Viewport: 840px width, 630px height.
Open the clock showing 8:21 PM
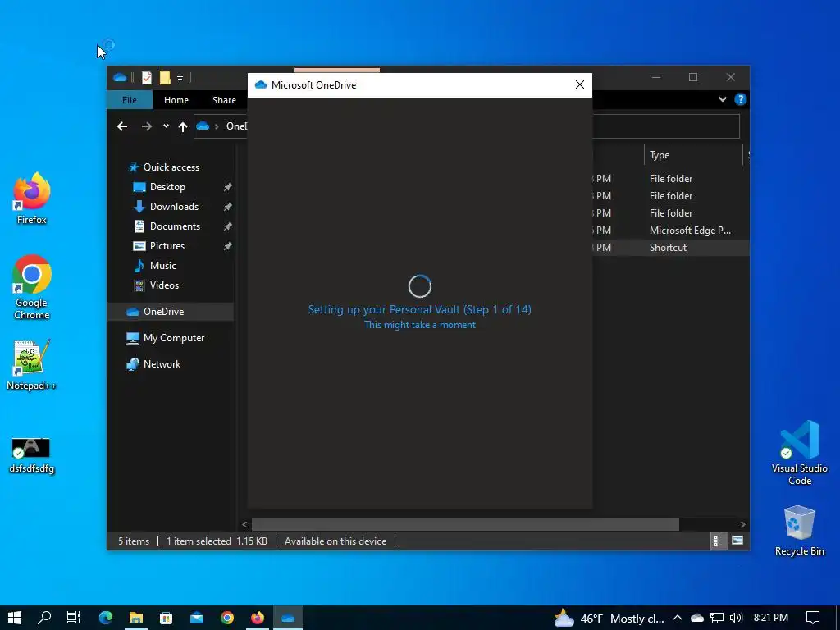(770, 618)
